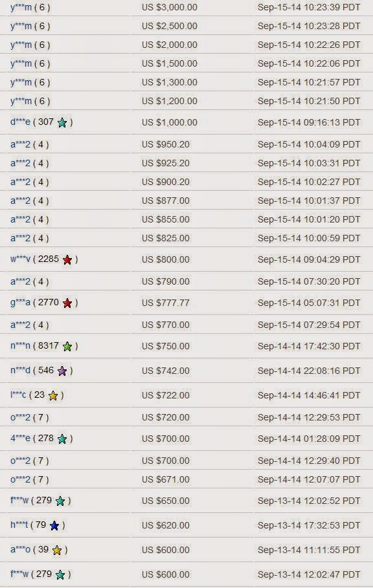Click the green star beside n***n (8317)
Screen dimensions: 373x588
(x=67, y=347)
